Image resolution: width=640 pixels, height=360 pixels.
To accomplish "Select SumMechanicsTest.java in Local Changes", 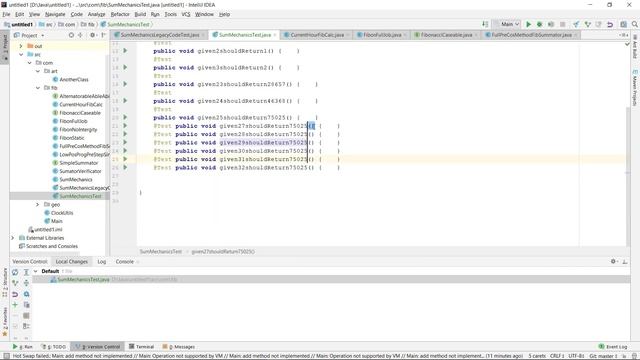I will pos(83,280).
